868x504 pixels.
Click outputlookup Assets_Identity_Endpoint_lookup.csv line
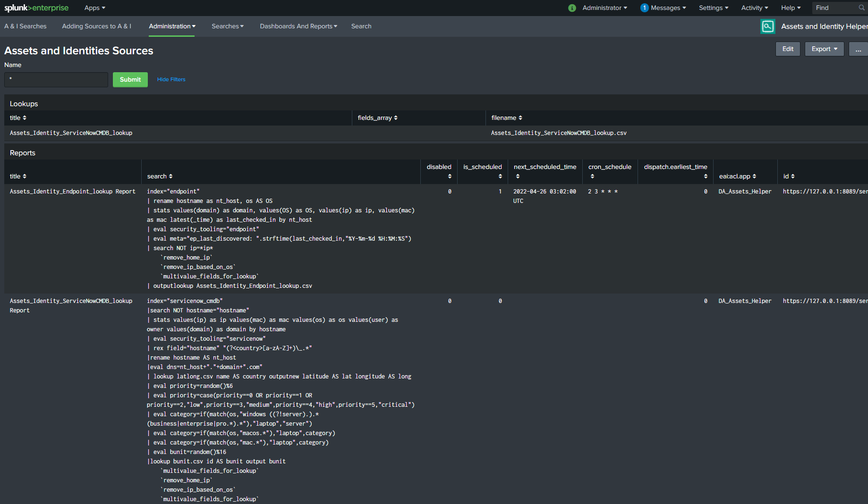click(229, 286)
